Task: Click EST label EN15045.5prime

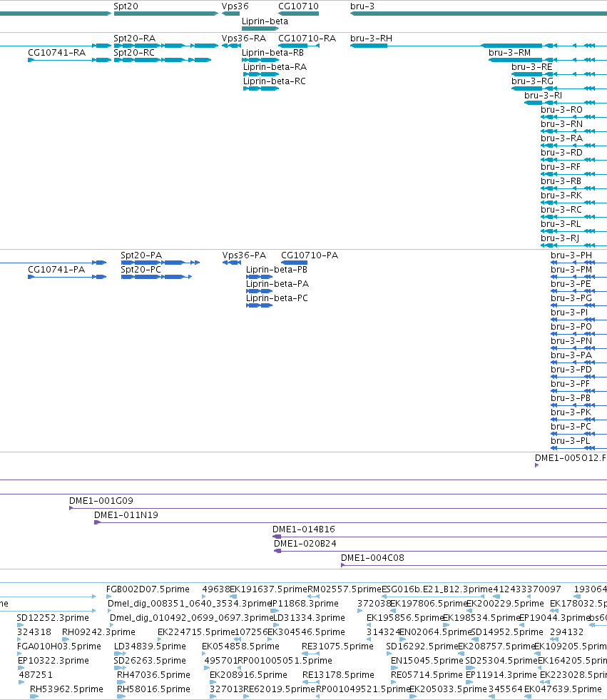Action: point(427,661)
